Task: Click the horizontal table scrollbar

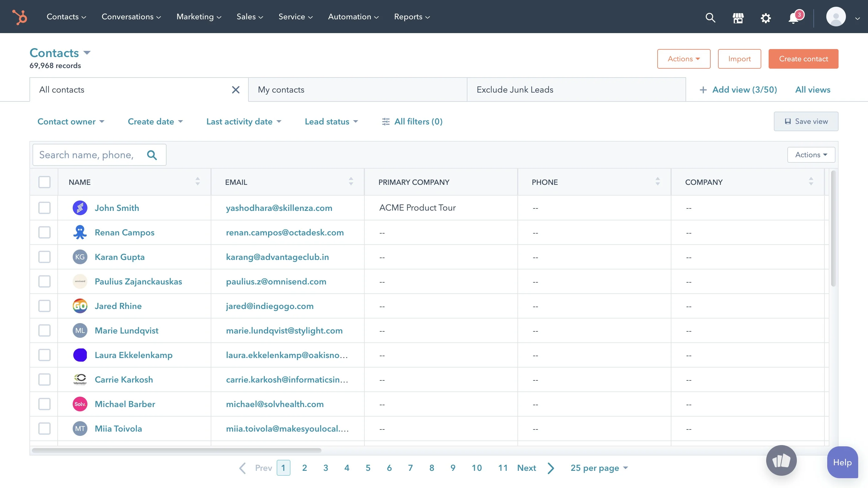Action: 176,450
